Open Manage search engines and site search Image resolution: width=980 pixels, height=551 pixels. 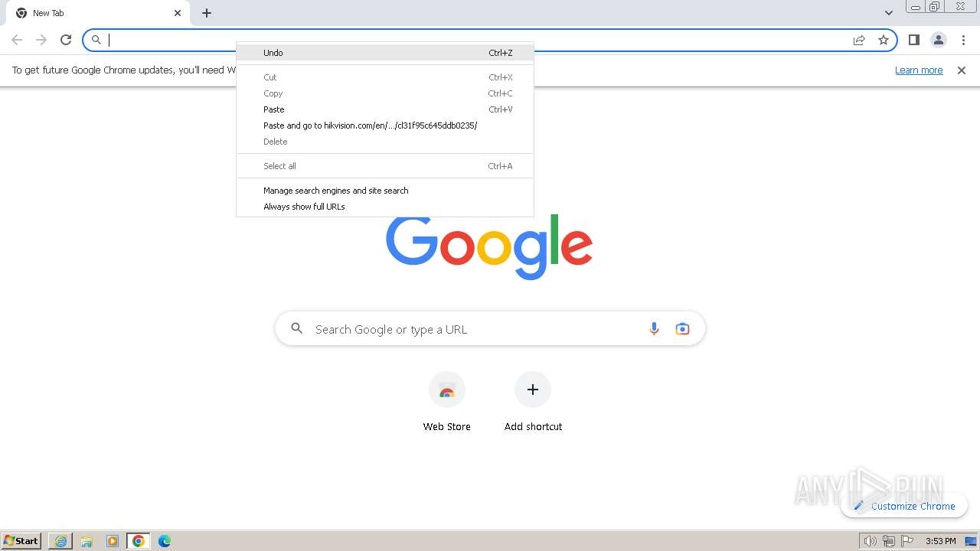[385, 191]
